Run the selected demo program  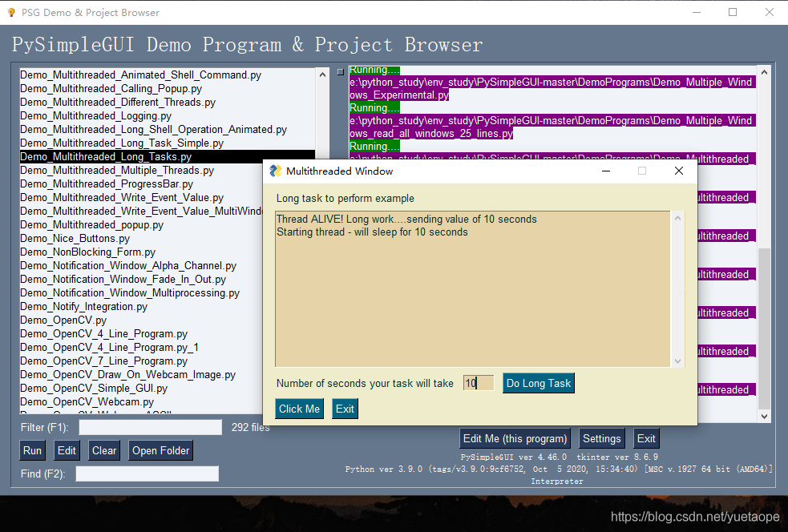(x=32, y=450)
